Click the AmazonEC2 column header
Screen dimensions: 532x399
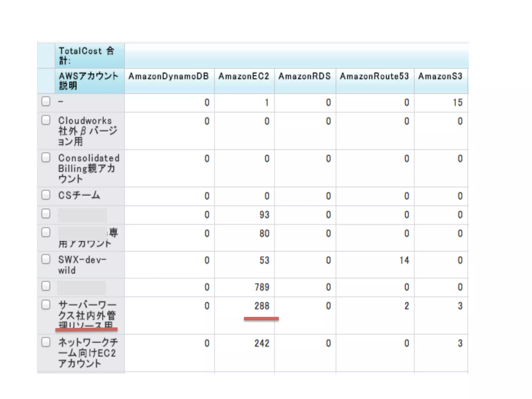pyautogui.click(x=244, y=76)
